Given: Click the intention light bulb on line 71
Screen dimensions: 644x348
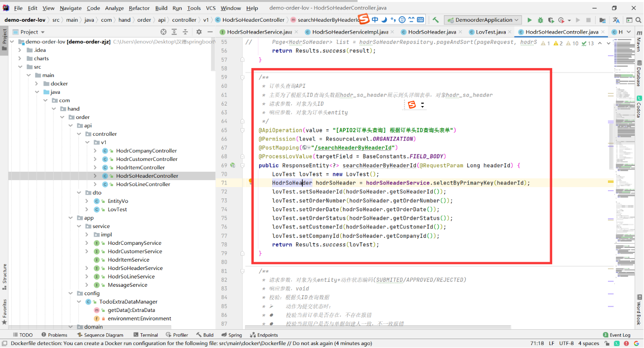Looking at the screenshot, I should point(251,182).
